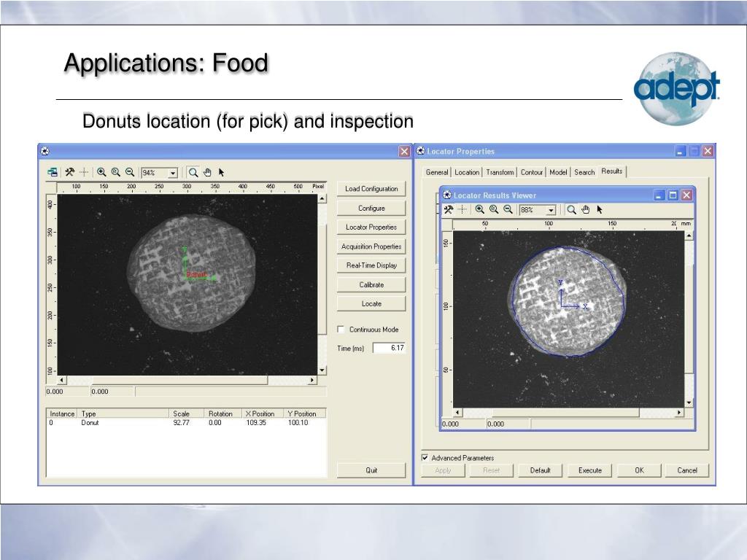
Task: Click zoom in icon in left viewer toolbar
Action: point(101,172)
